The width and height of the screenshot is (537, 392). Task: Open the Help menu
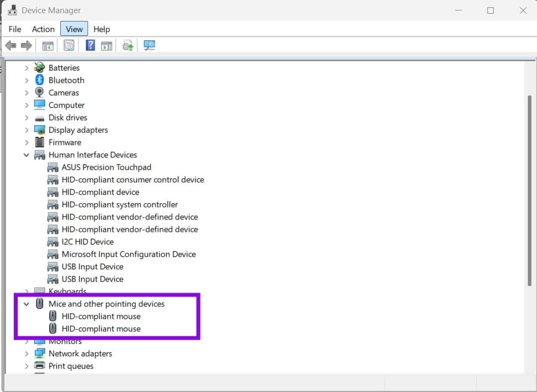click(102, 29)
